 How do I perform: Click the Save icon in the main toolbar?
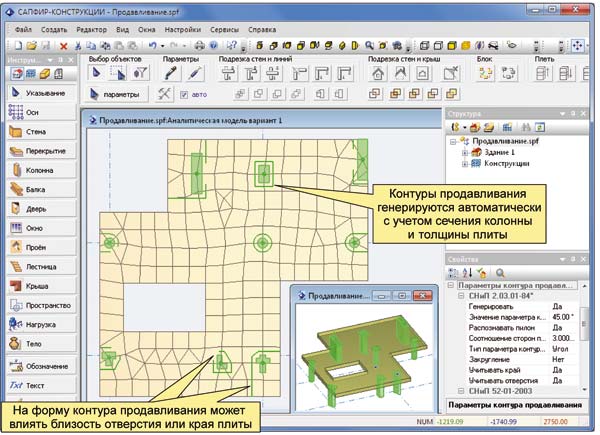[48, 46]
